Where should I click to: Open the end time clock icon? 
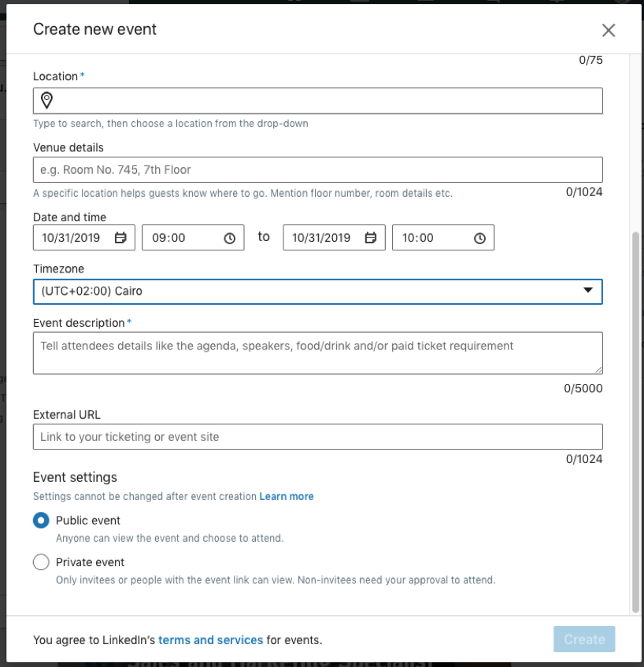pyautogui.click(x=479, y=238)
